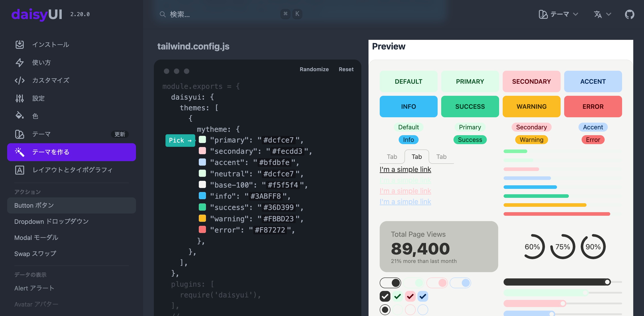Viewport: 644px width, 316px height.
Task: Open the 設定 menu item
Action: (x=72, y=98)
